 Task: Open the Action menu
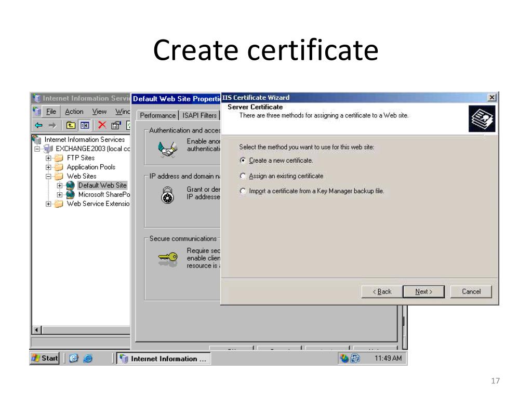coord(74,112)
